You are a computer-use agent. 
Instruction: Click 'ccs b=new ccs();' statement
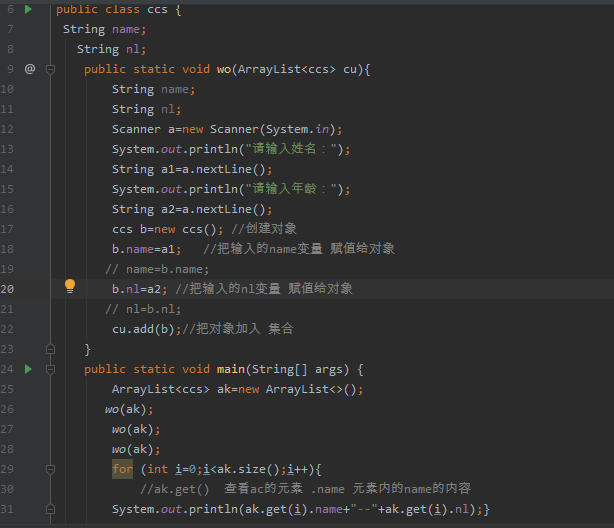tap(168, 229)
